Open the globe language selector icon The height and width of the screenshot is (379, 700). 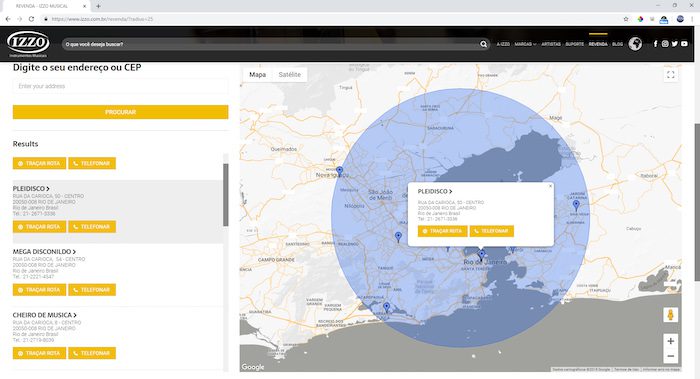point(635,44)
